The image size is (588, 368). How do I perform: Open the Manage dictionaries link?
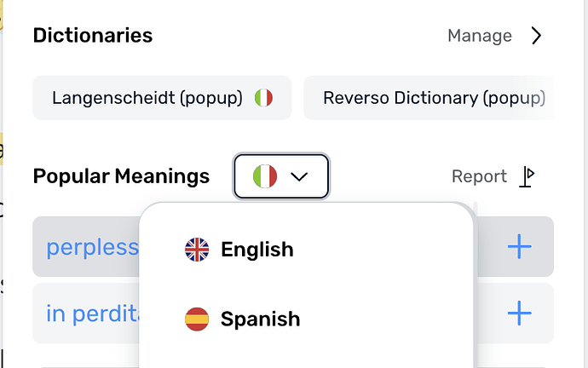480,36
